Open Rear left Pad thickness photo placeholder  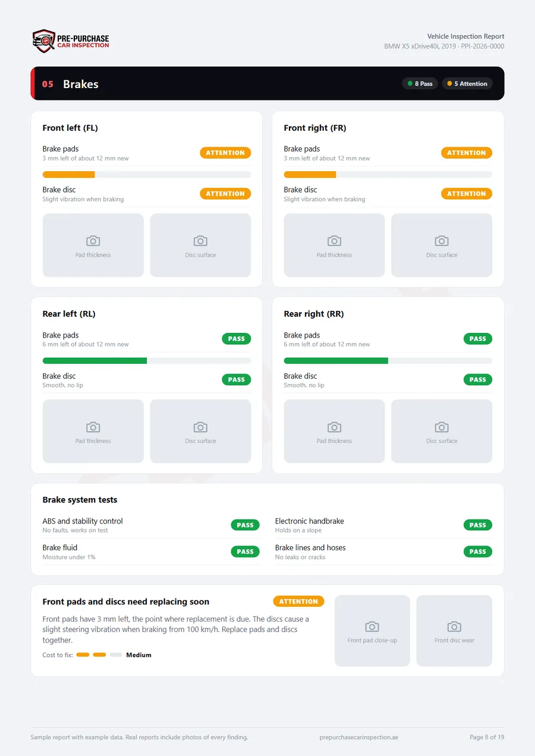click(x=93, y=431)
